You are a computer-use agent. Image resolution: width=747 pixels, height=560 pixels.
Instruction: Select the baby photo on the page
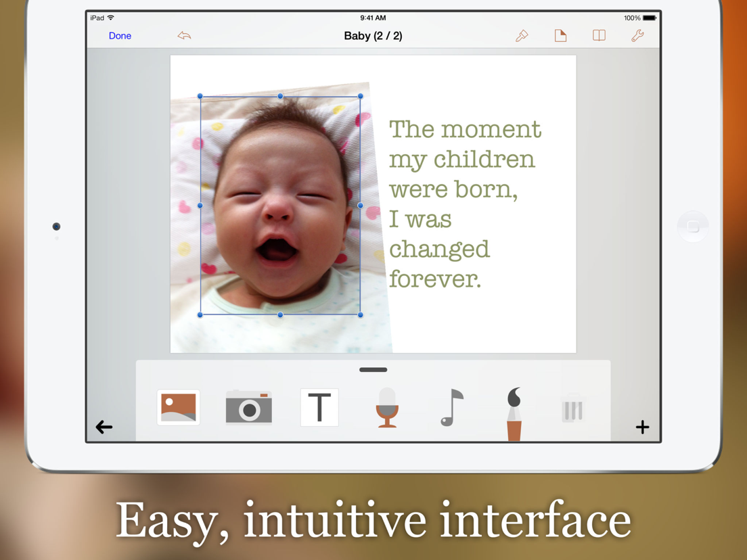click(x=280, y=219)
